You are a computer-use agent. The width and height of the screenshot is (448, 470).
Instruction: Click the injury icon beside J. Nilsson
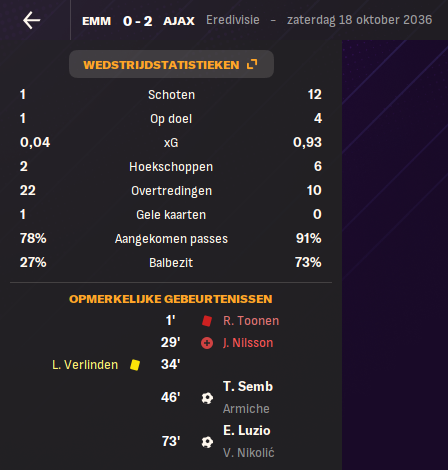tap(207, 343)
